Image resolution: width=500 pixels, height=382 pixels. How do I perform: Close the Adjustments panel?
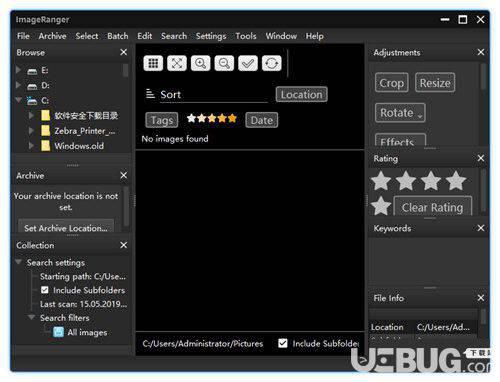481,52
